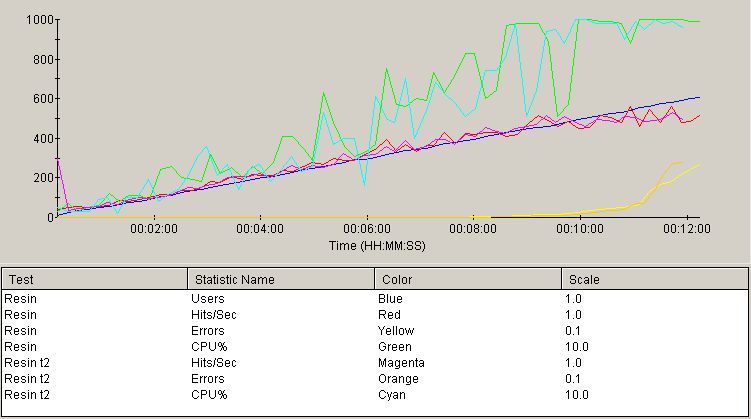This screenshot has width=751, height=419.
Task: Choose the Green color cell
Action: click(394, 346)
